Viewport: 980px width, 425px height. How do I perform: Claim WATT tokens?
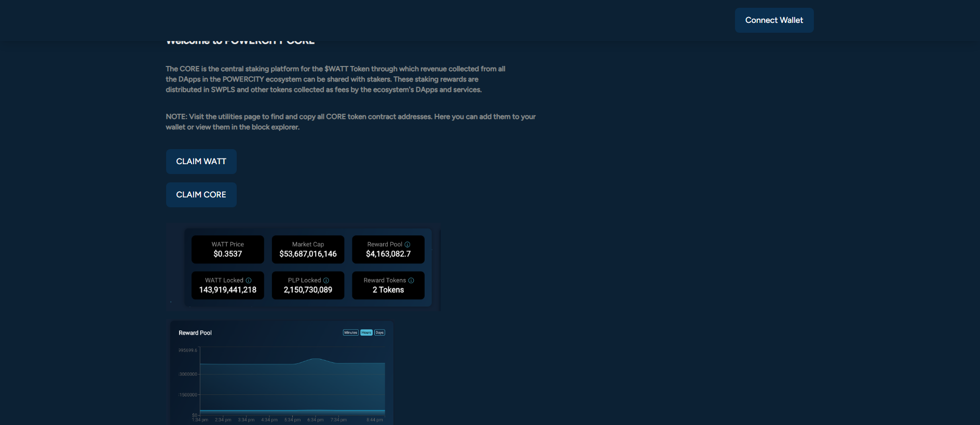coord(201,162)
